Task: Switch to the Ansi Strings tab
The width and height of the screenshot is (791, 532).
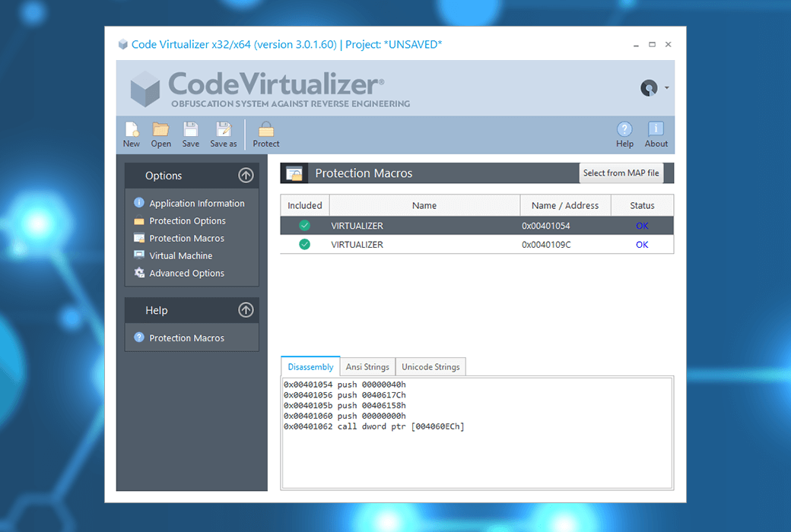Action: tap(367, 366)
